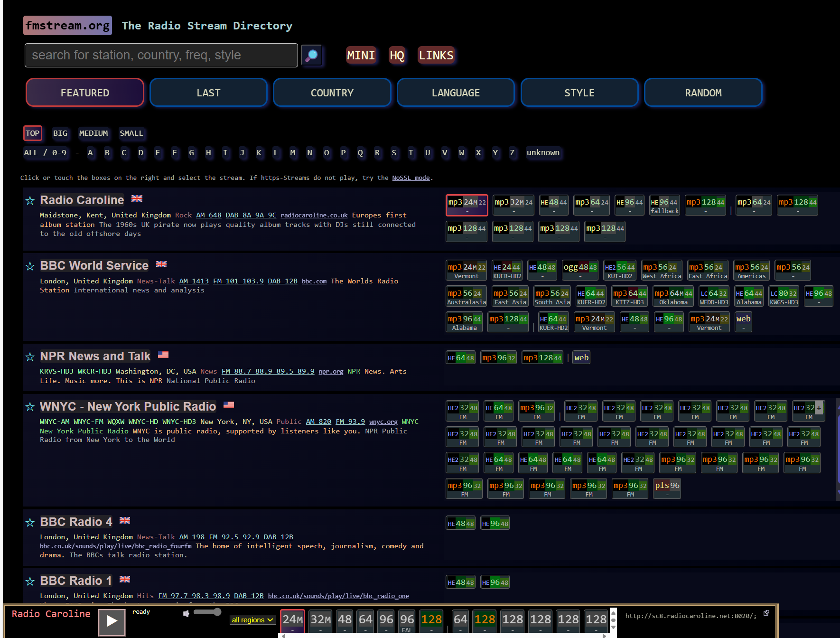Filter stations starting with letter B
Image resolution: width=840 pixels, height=638 pixels.
pyautogui.click(x=107, y=153)
